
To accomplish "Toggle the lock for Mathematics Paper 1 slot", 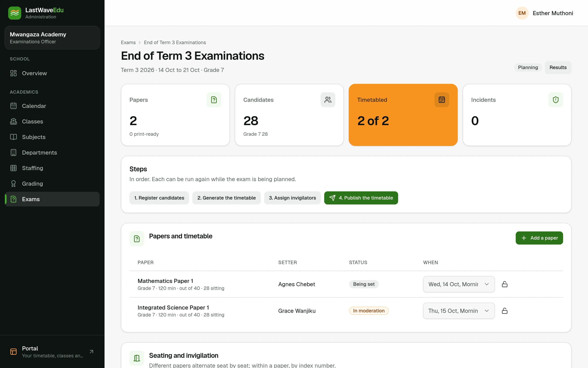I will 505,284.
